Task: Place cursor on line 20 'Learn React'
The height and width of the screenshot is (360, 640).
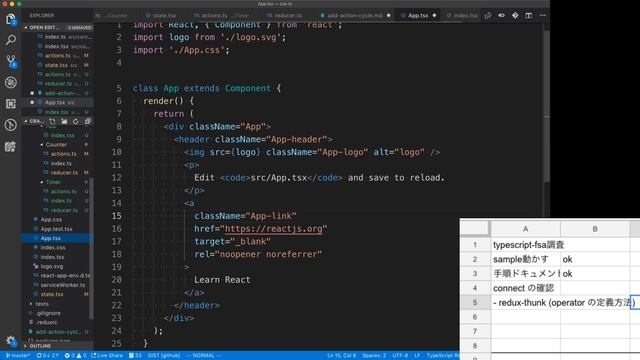Action: (222, 280)
